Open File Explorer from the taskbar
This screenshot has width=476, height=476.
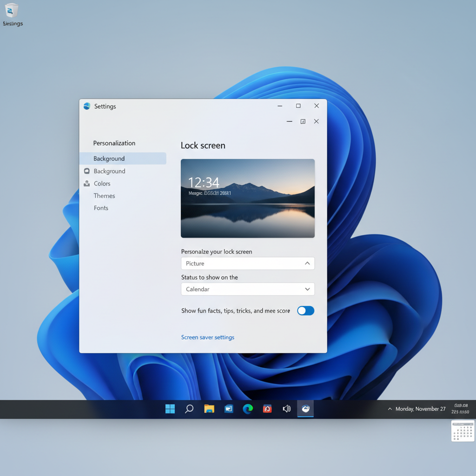click(x=209, y=409)
